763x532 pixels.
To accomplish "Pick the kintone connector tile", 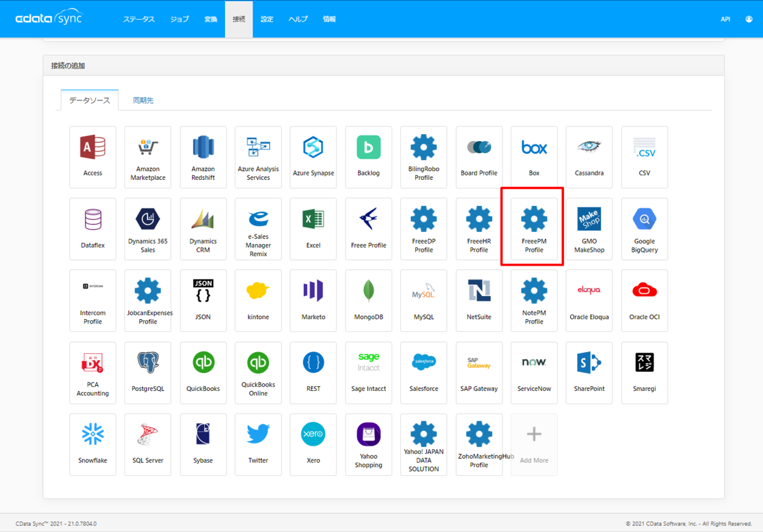I will 258,301.
